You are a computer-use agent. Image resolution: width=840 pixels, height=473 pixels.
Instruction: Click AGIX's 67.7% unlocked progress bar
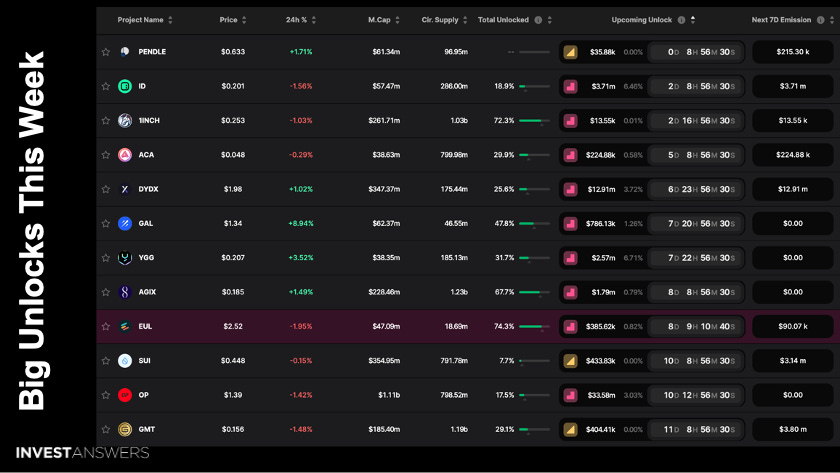click(x=534, y=292)
